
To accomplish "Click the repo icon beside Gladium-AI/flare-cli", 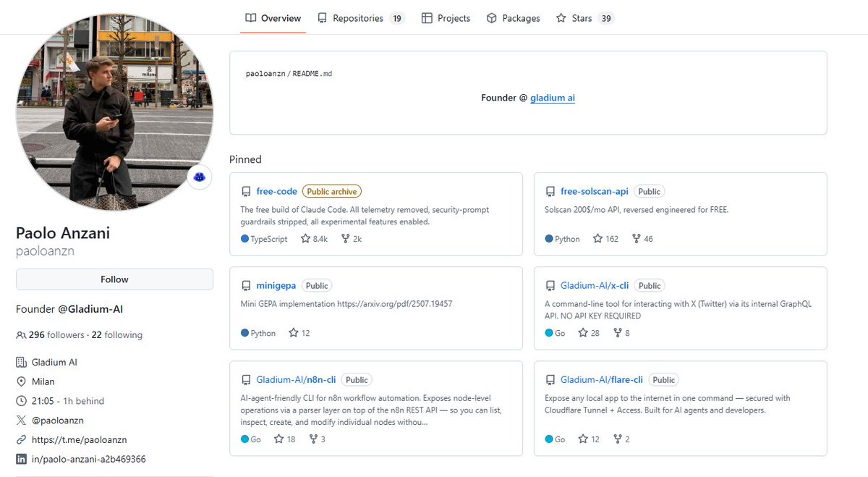I will point(550,380).
